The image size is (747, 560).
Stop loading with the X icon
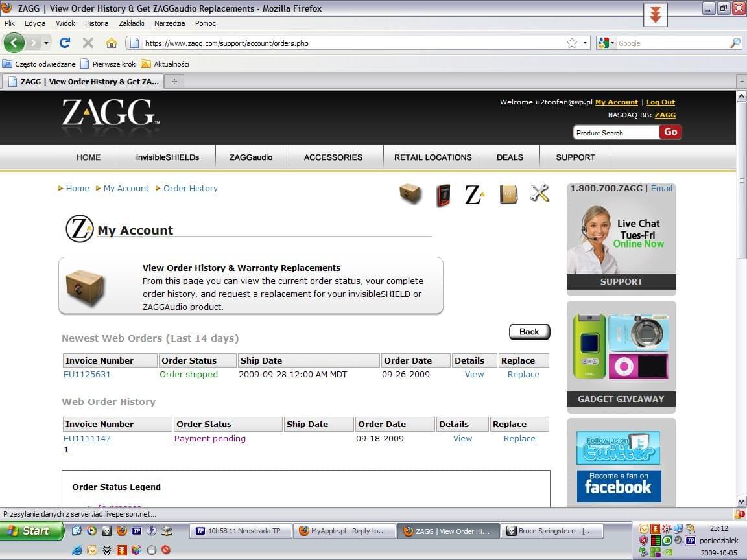point(88,43)
